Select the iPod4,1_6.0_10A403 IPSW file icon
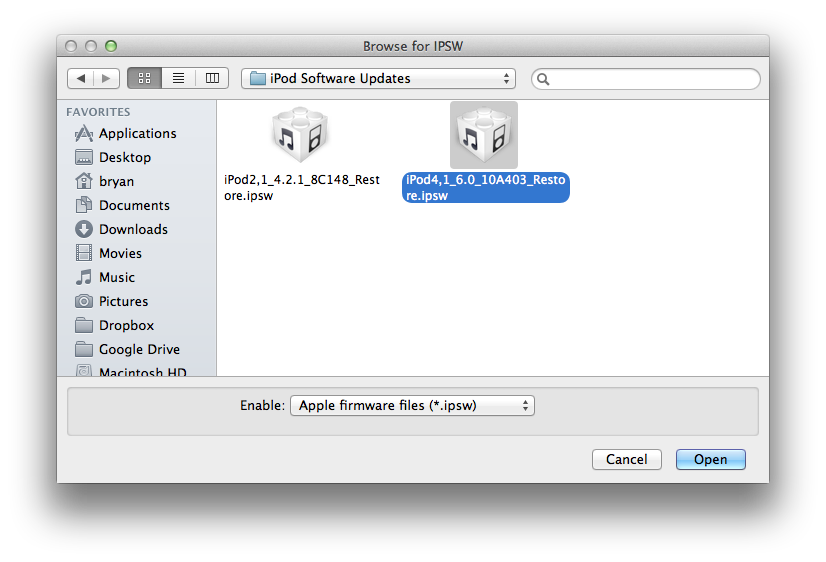Viewport: 826px width, 562px height. tap(484, 135)
